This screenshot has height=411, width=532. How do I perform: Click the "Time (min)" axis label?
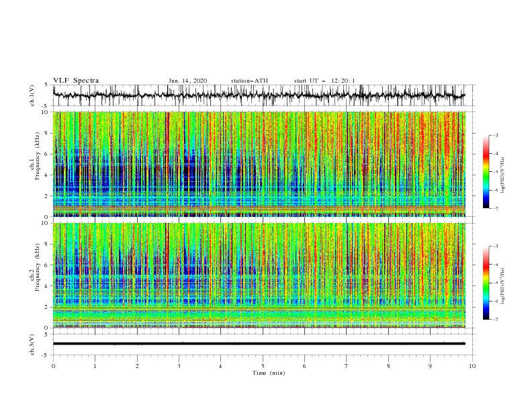tap(269, 373)
